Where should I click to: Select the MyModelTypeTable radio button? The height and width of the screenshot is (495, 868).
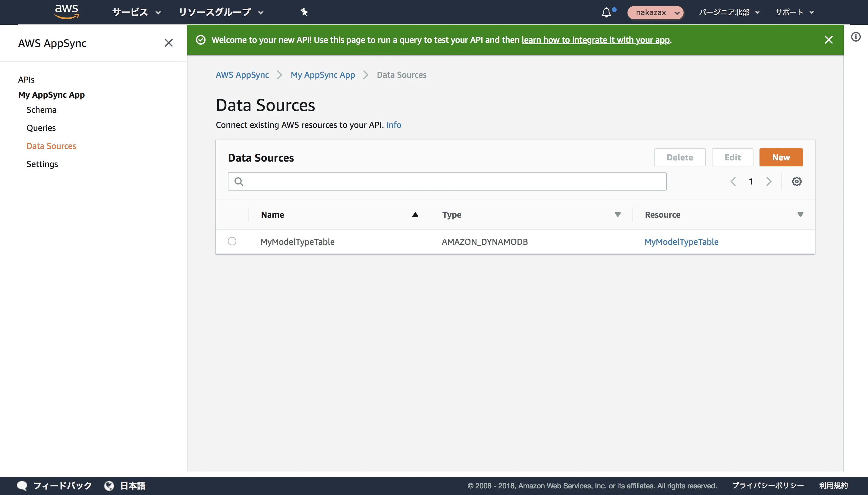tap(232, 241)
